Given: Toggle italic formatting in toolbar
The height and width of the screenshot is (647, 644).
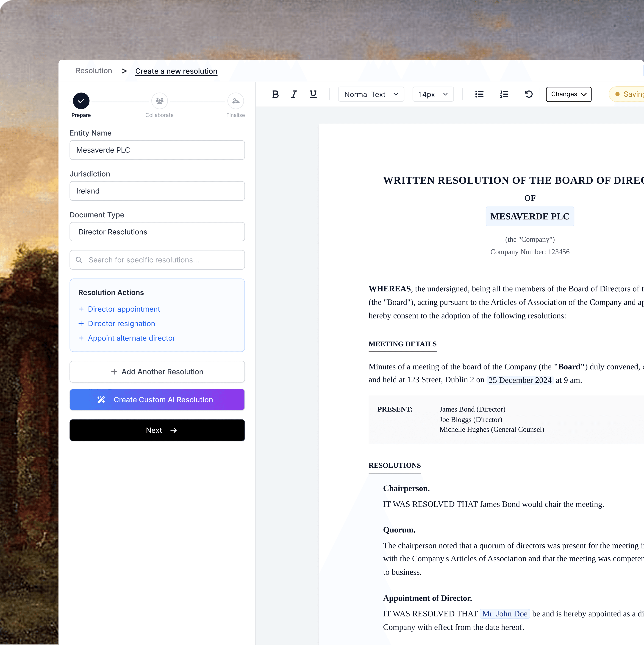Looking at the screenshot, I should pos(294,94).
